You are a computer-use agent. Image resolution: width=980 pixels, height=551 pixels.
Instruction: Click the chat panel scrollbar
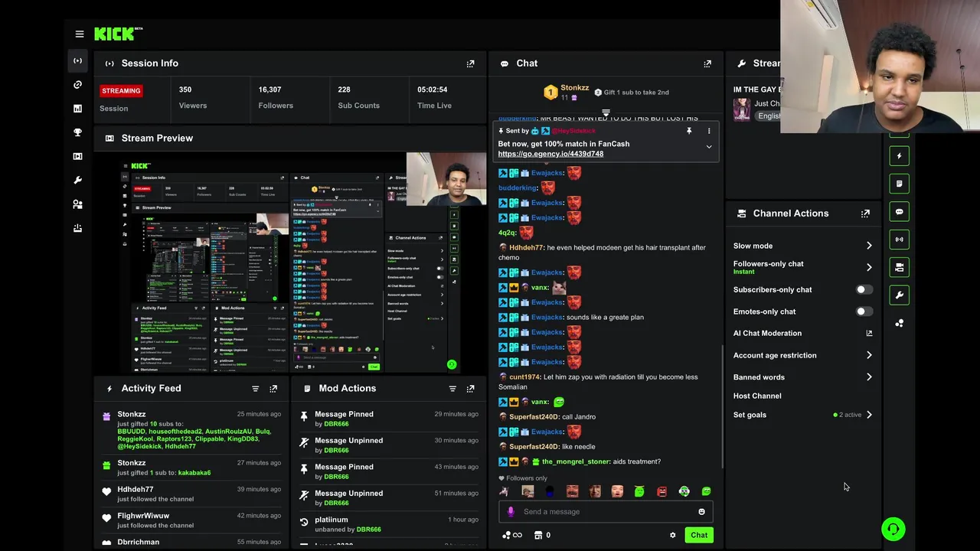coord(723,406)
